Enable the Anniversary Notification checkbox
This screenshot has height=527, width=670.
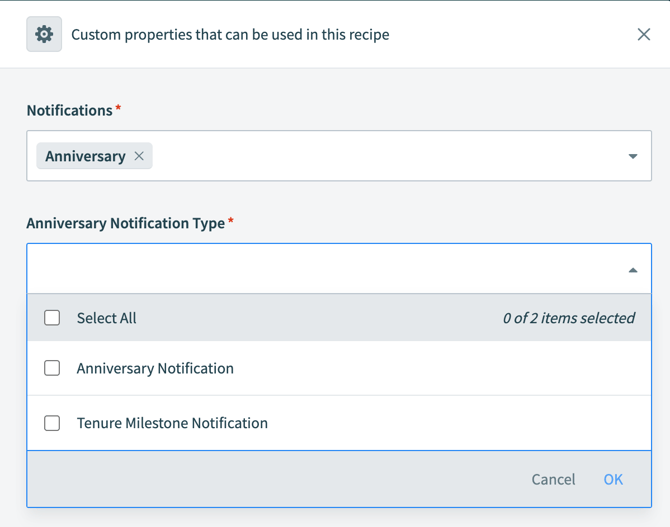tap(52, 368)
